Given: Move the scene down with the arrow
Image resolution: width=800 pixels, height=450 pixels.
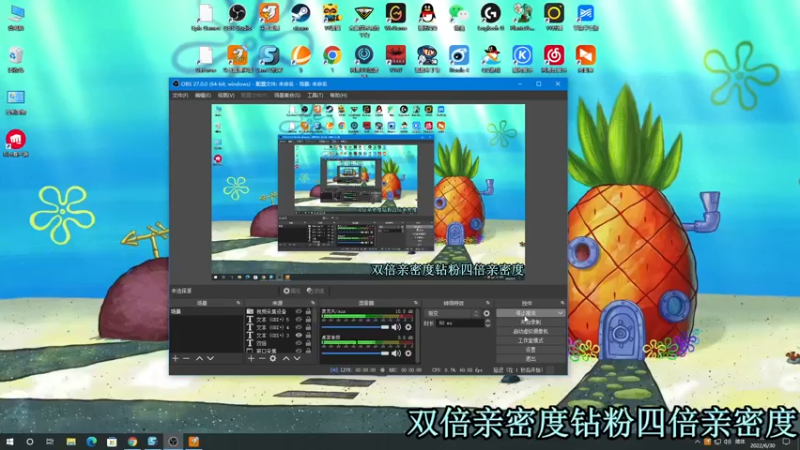Looking at the screenshot, I should tap(210, 359).
